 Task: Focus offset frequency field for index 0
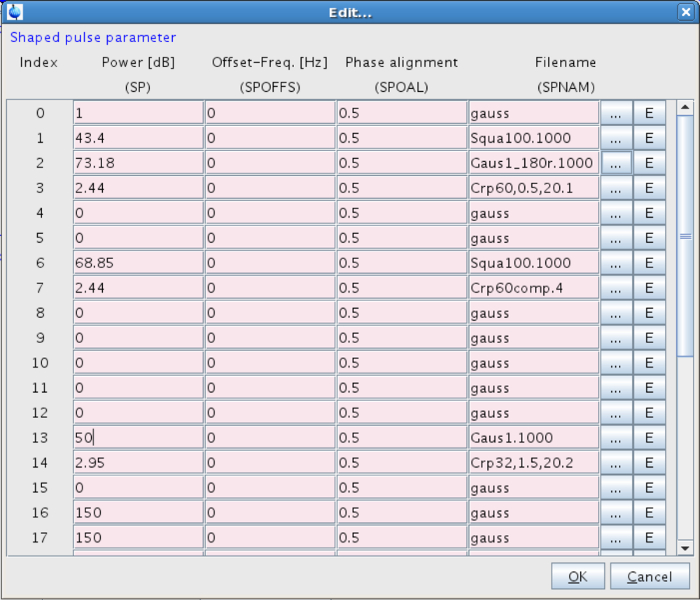[x=270, y=113]
